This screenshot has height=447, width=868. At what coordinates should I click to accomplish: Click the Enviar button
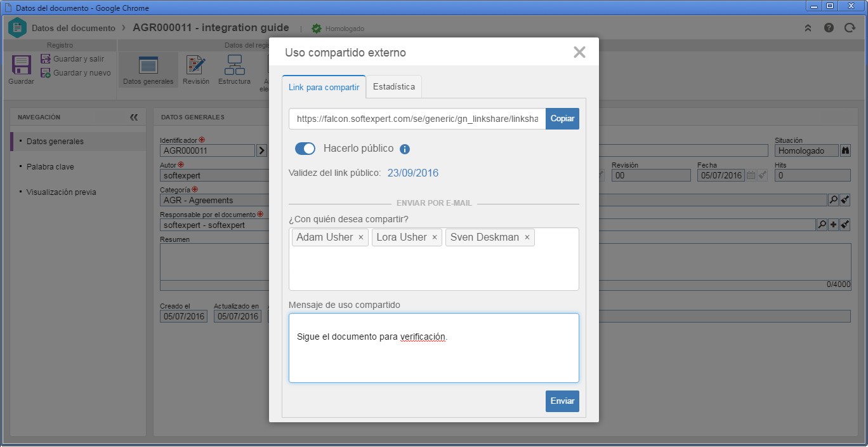(x=562, y=401)
